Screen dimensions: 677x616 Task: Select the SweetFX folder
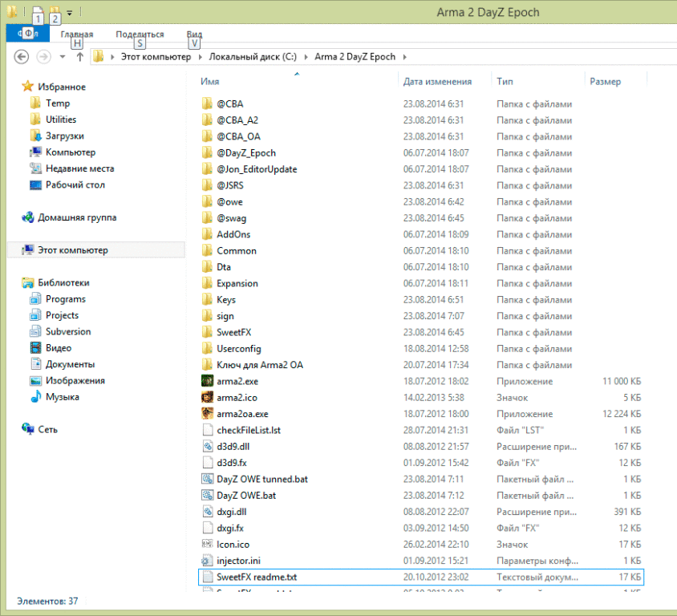point(234,332)
